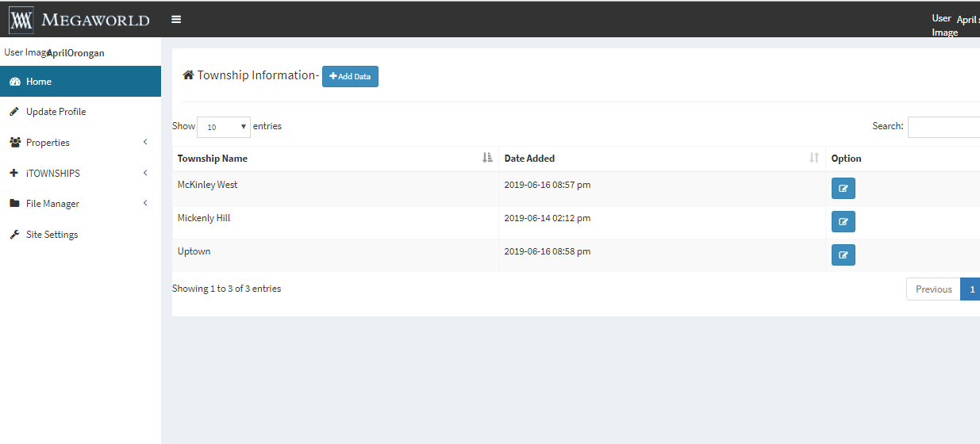Click date 2019-06-16 08:57 pm
980x444 pixels.
[548, 185]
